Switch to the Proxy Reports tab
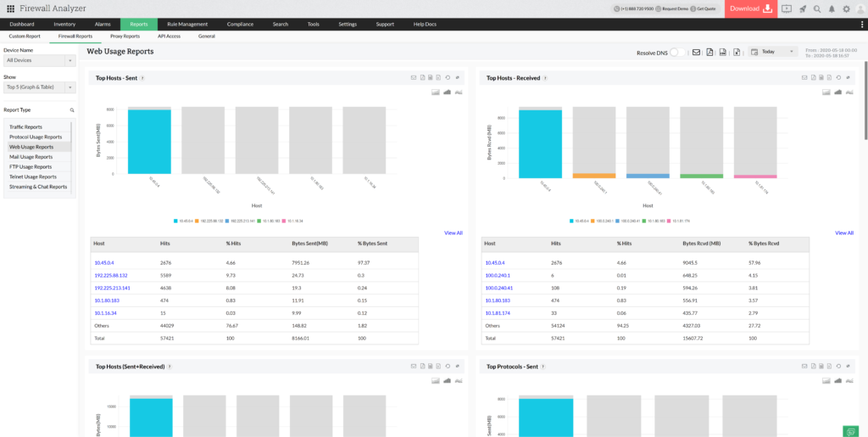 [x=125, y=36]
